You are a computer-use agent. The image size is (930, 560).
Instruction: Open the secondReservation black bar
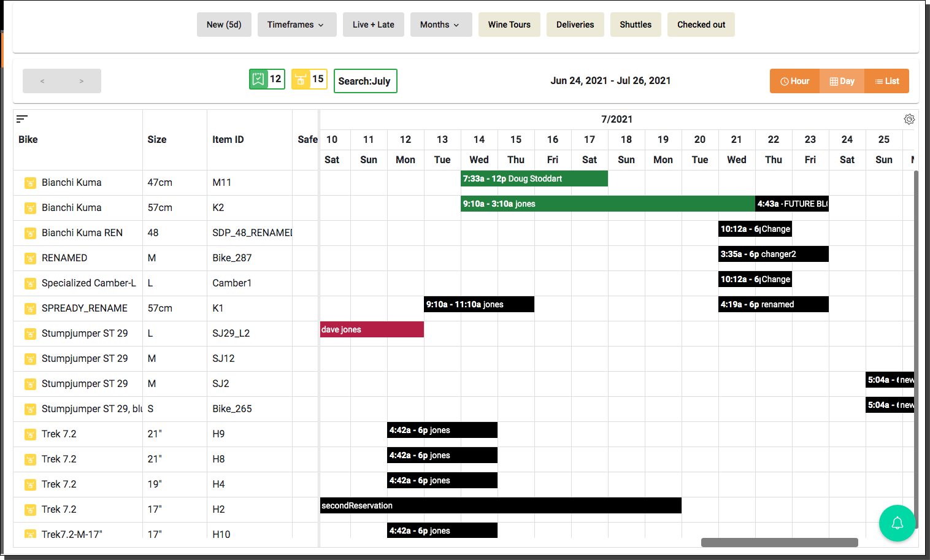point(501,505)
